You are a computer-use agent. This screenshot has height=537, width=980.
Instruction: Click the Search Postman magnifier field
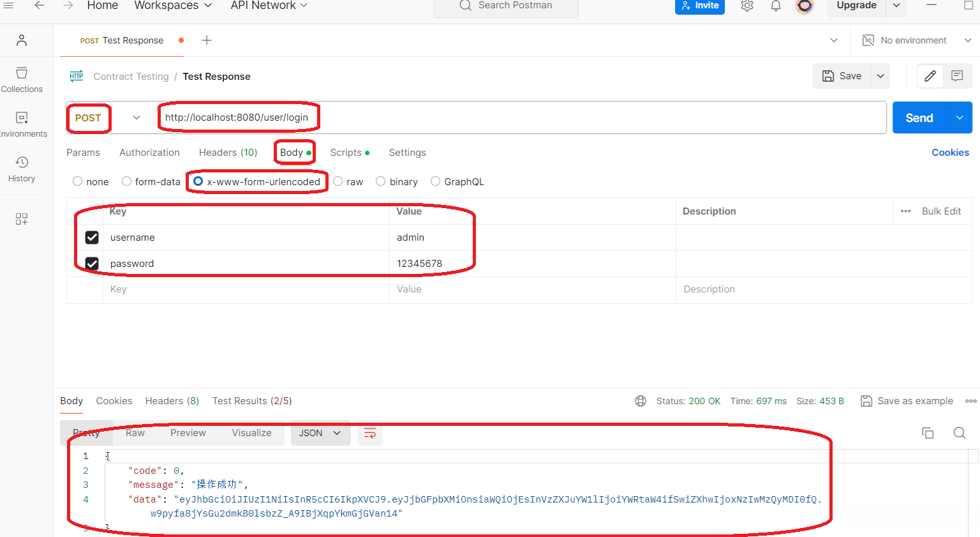click(x=506, y=6)
